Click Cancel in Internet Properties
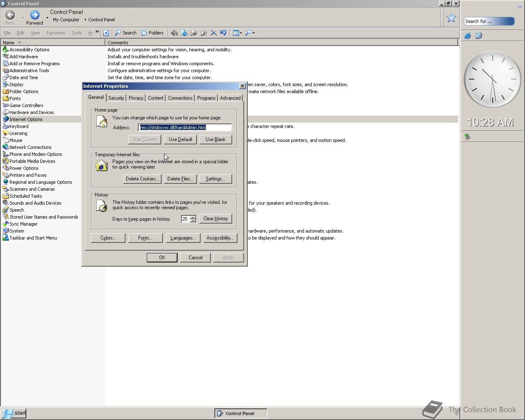 [x=195, y=258]
